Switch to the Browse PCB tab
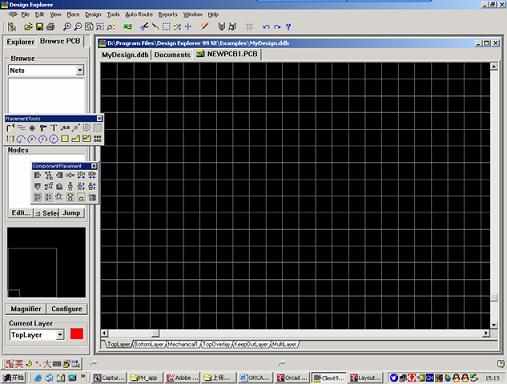This screenshot has height=384, width=507. pos(60,41)
